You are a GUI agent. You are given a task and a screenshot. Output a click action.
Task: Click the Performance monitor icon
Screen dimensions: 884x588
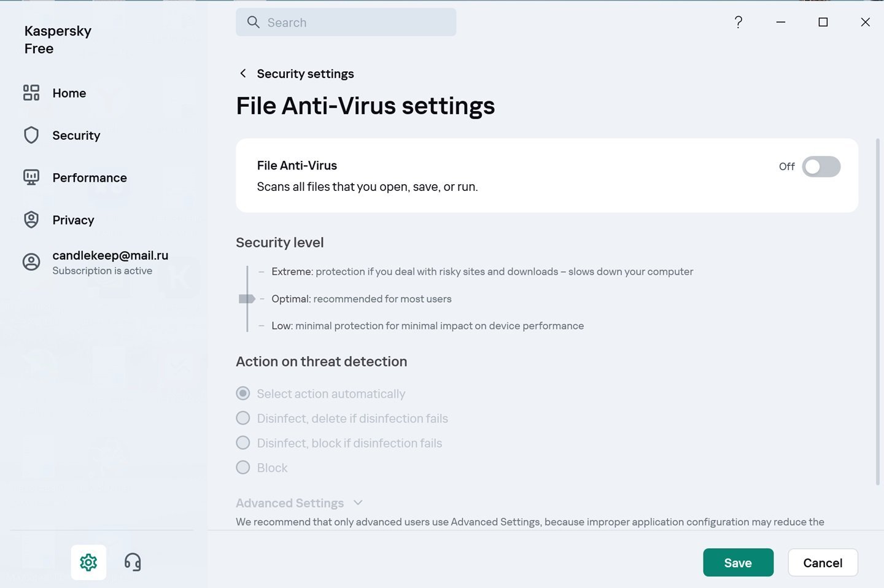coord(31,177)
